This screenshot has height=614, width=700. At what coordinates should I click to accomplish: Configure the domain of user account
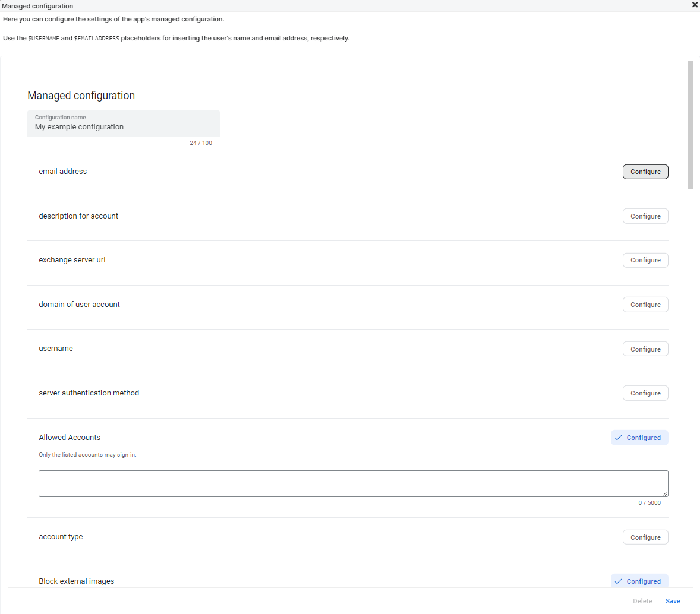(645, 304)
